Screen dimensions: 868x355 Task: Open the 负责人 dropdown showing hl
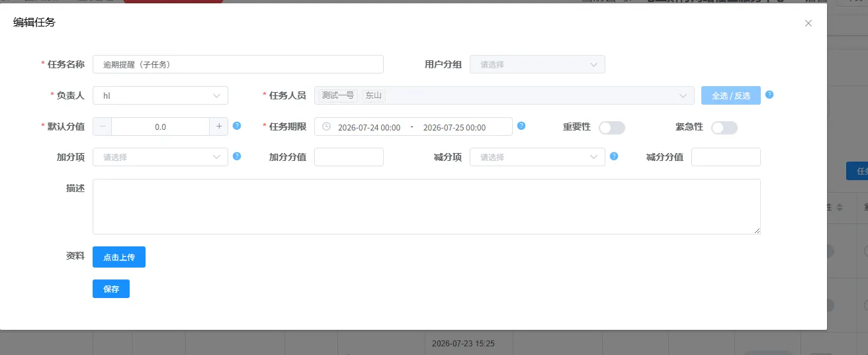click(160, 95)
